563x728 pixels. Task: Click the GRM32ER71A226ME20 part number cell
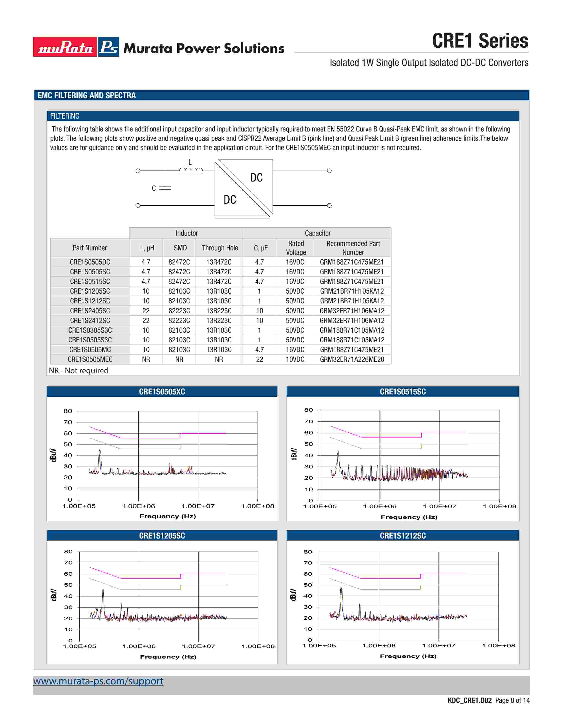click(352, 359)
